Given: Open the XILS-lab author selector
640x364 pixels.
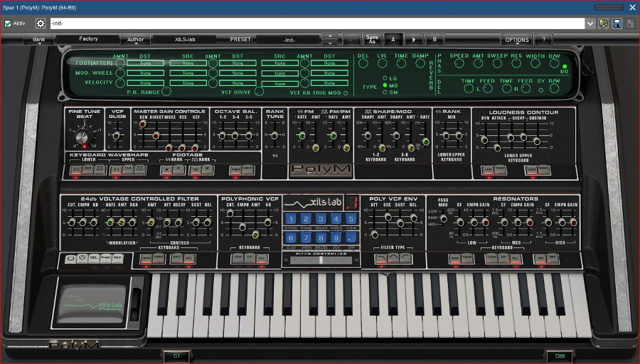Looking at the screenshot, I should [x=185, y=40].
